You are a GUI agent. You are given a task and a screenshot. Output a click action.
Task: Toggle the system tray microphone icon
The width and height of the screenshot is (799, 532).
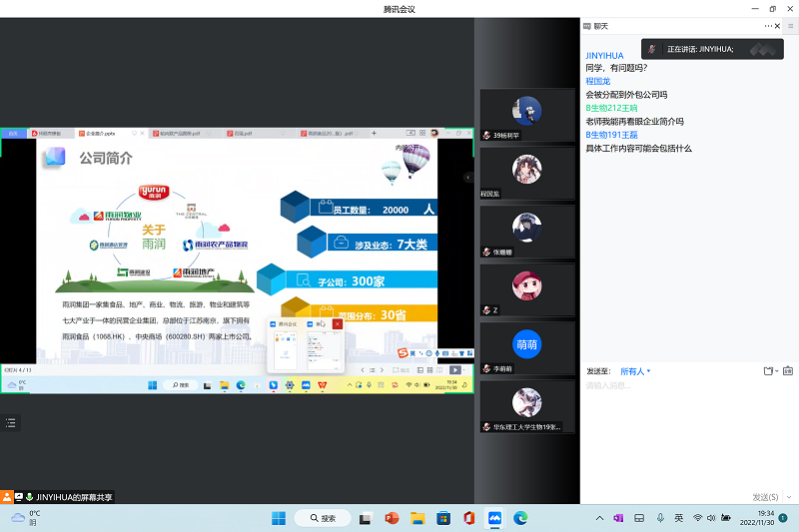[x=660, y=518]
